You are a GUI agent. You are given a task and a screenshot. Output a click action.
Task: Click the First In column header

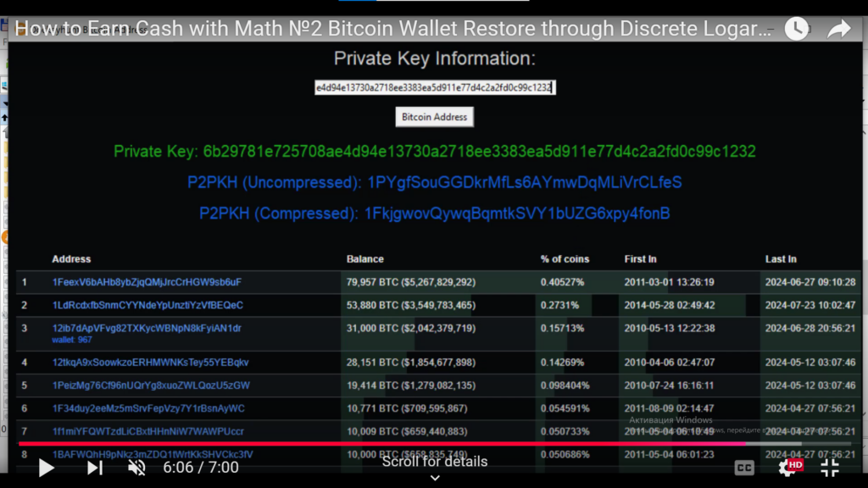click(641, 259)
